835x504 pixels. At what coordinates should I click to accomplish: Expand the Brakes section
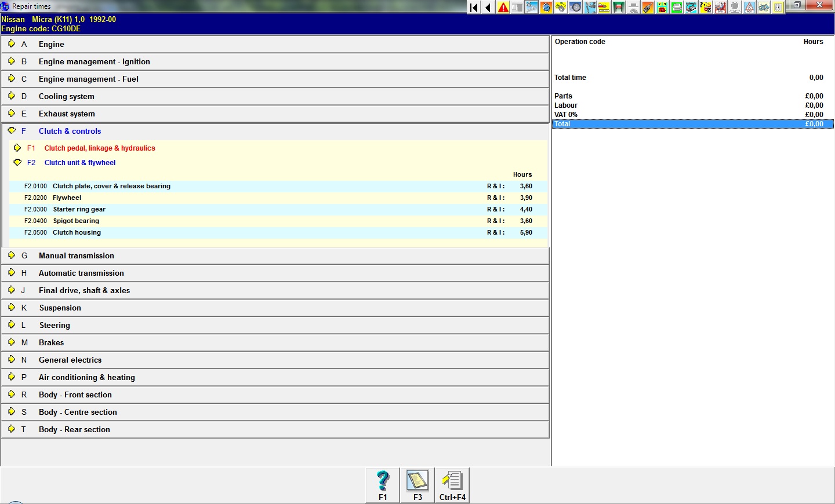(275, 342)
